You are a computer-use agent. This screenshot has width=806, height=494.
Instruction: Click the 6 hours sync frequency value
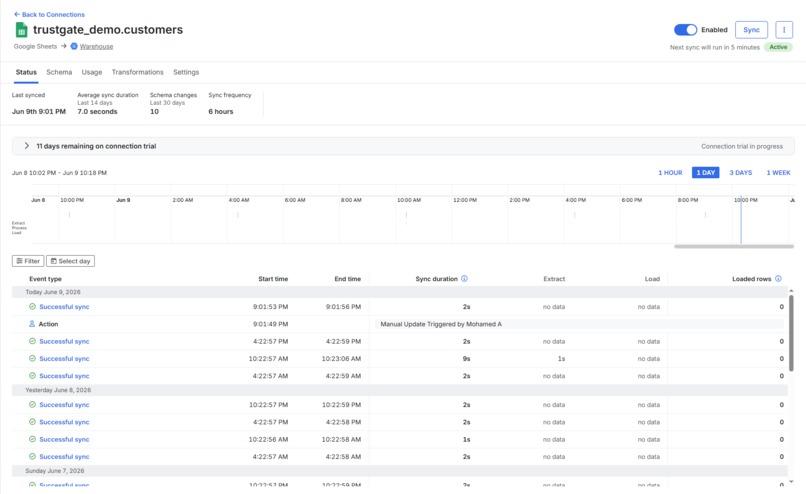(221, 112)
